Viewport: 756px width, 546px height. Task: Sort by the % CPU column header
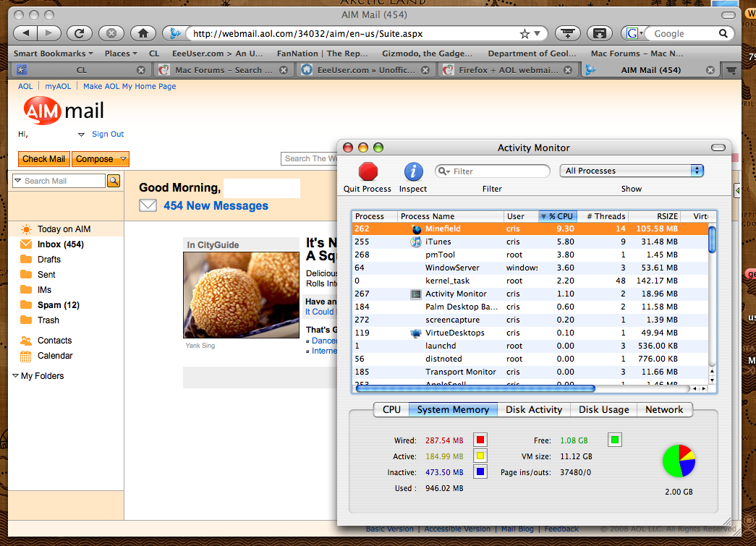(x=557, y=216)
